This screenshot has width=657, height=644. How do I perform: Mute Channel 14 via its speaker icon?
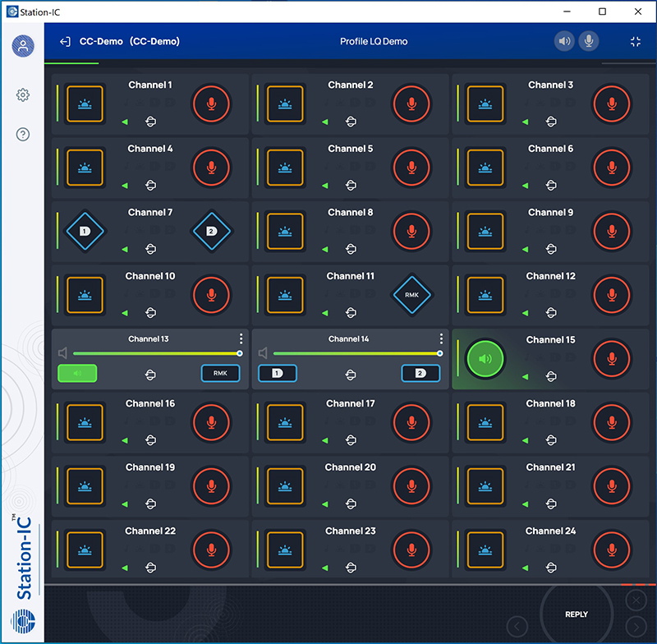pyautogui.click(x=263, y=353)
